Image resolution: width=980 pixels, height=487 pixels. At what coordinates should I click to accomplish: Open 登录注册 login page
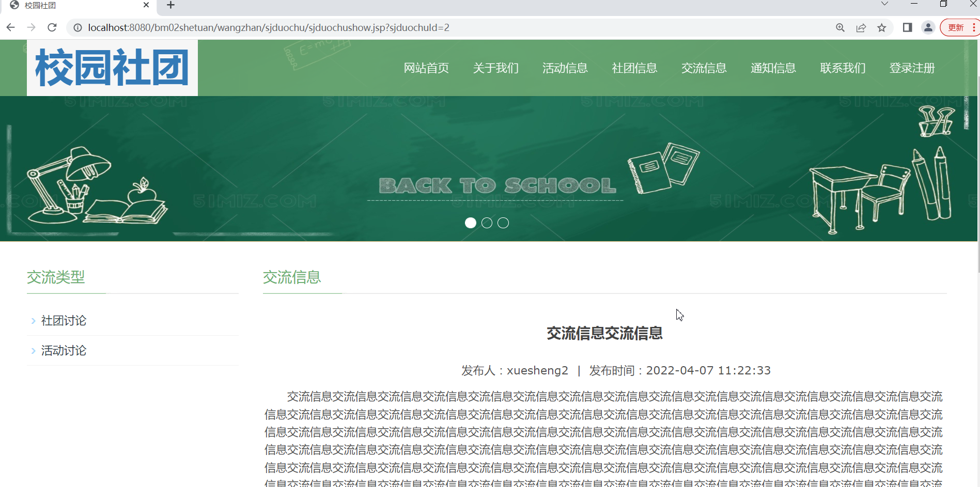[x=912, y=68]
